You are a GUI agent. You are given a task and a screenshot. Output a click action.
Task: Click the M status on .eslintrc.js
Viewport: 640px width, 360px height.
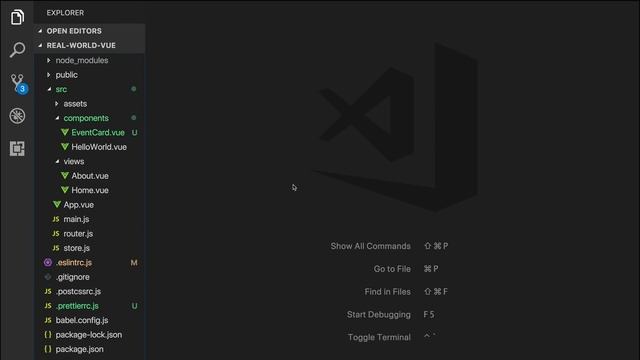[134, 262]
